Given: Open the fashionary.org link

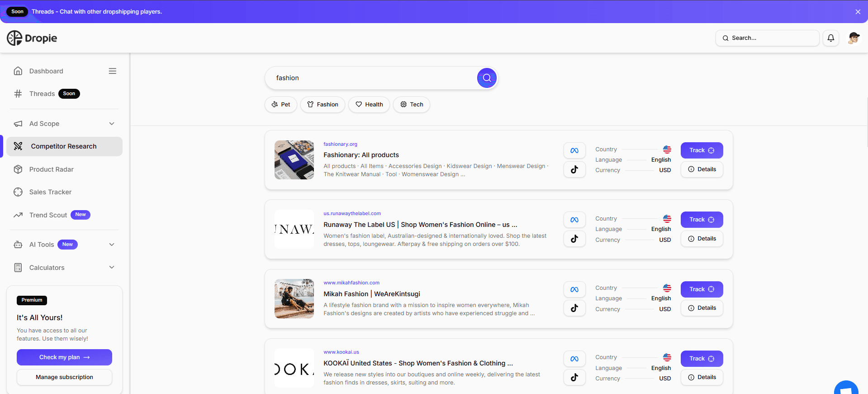Looking at the screenshot, I should (340, 144).
